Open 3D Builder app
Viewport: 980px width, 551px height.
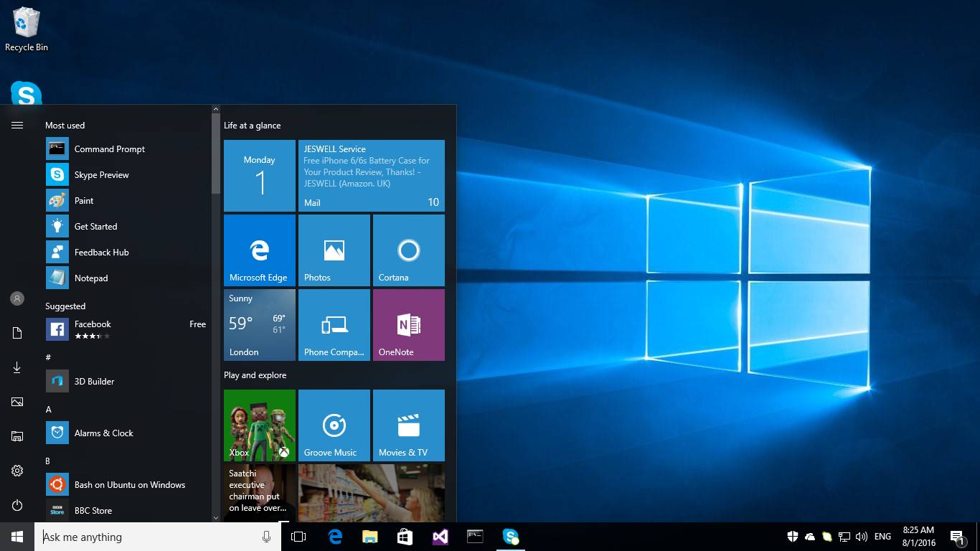click(128, 382)
